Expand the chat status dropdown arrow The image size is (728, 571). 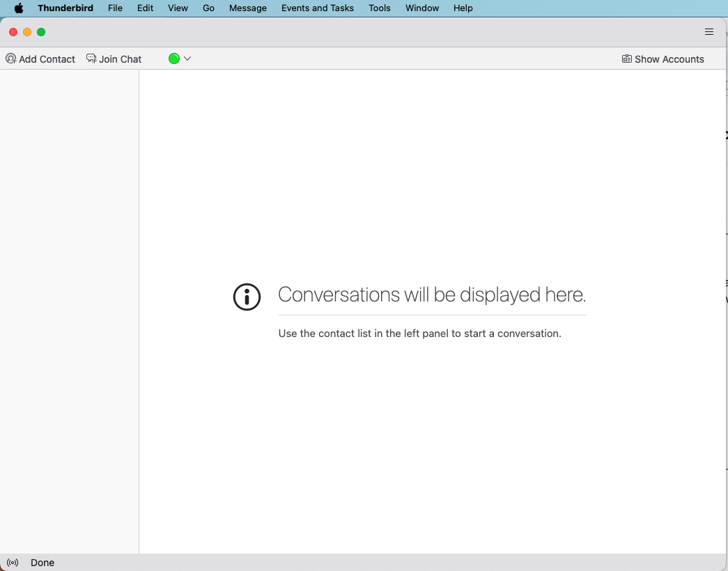click(187, 58)
